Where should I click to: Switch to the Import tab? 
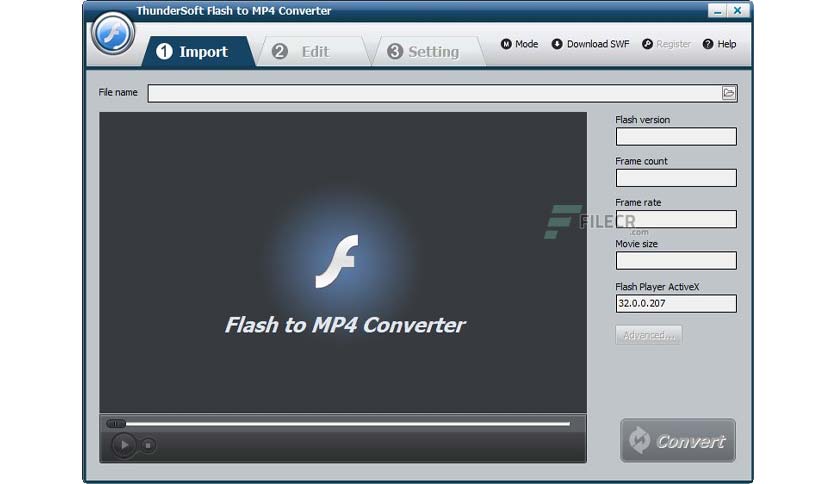[x=198, y=52]
